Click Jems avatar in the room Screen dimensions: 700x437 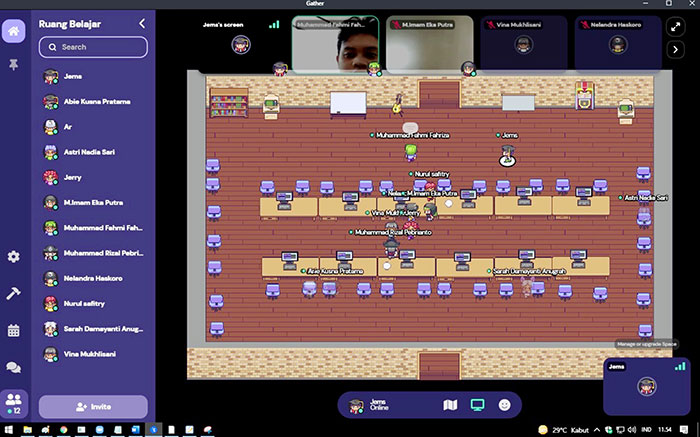tap(507, 155)
